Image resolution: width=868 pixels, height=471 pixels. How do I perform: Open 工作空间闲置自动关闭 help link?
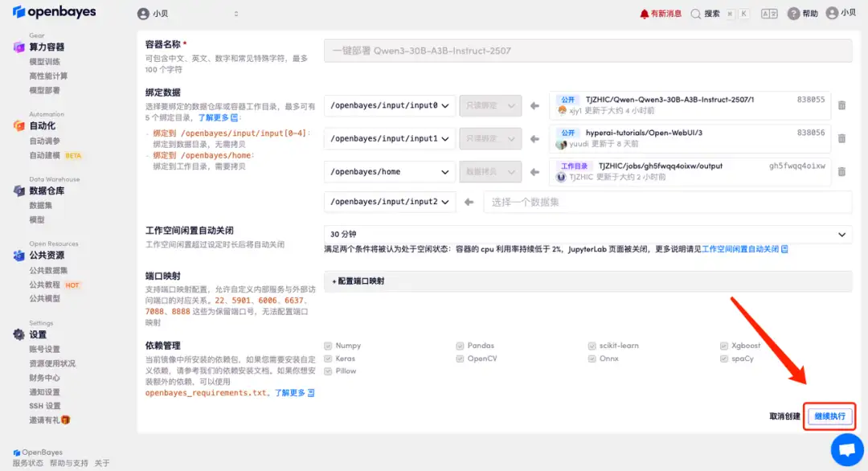(x=744, y=249)
